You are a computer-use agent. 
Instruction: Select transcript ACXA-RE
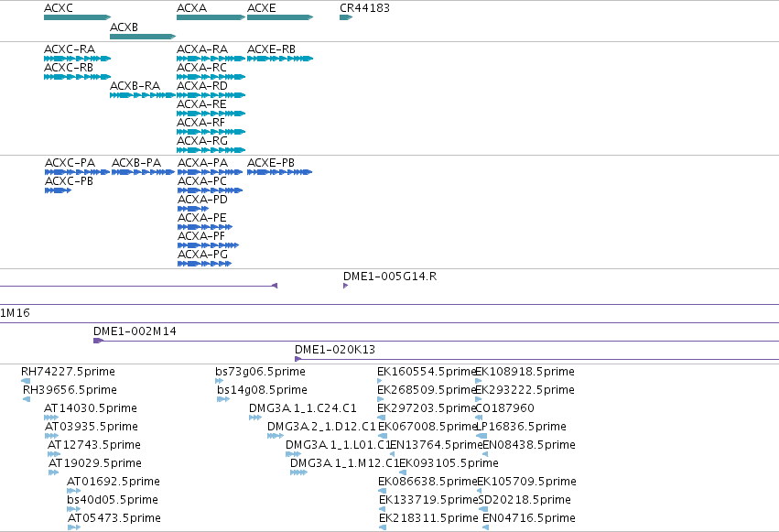pos(211,114)
